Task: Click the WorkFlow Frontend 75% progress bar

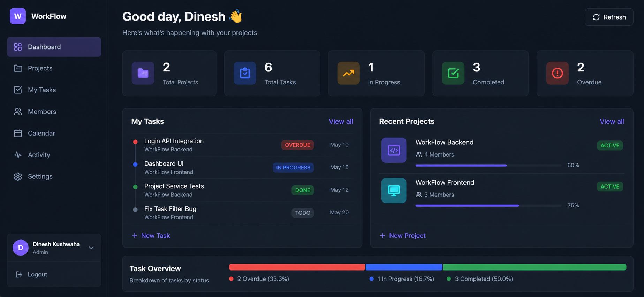Action: [x=488, y=206]
